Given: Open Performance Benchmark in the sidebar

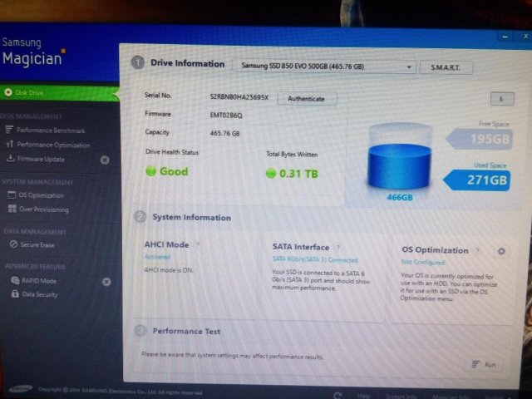Looking at the screenshot, I should (50, 131).
